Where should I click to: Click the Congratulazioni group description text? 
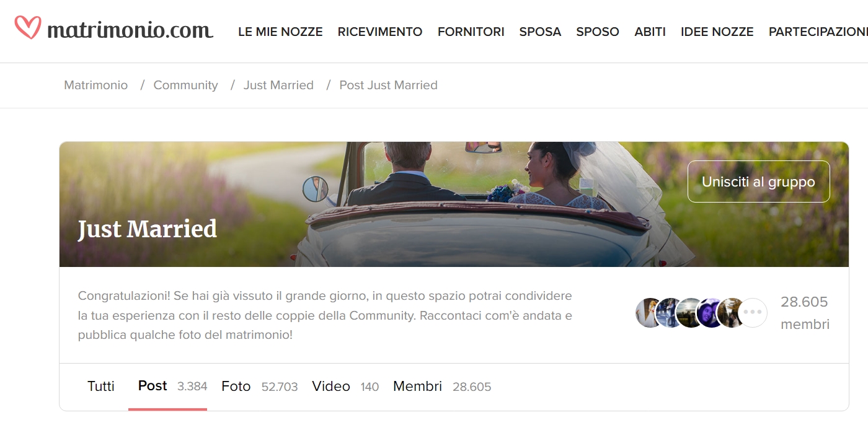tap(325, 315)
